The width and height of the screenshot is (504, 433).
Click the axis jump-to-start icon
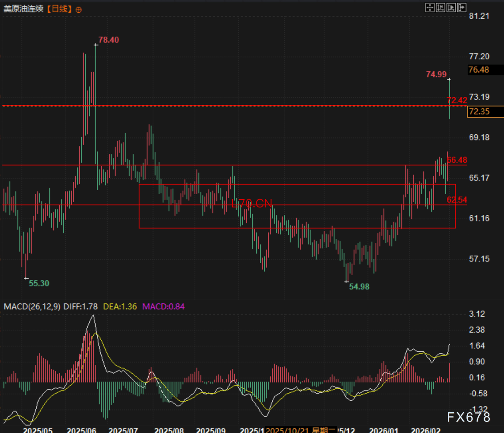440,7
